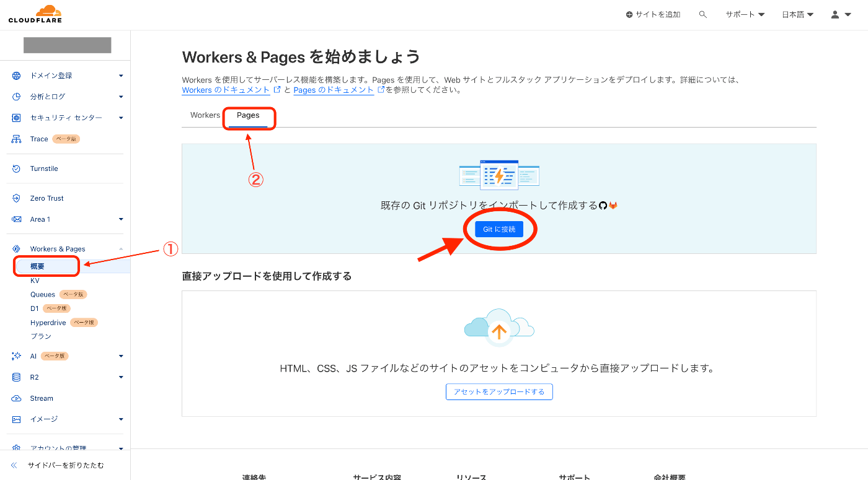Click the Turnstile icon
Screen dimensions: 868x480
point(17,168)
